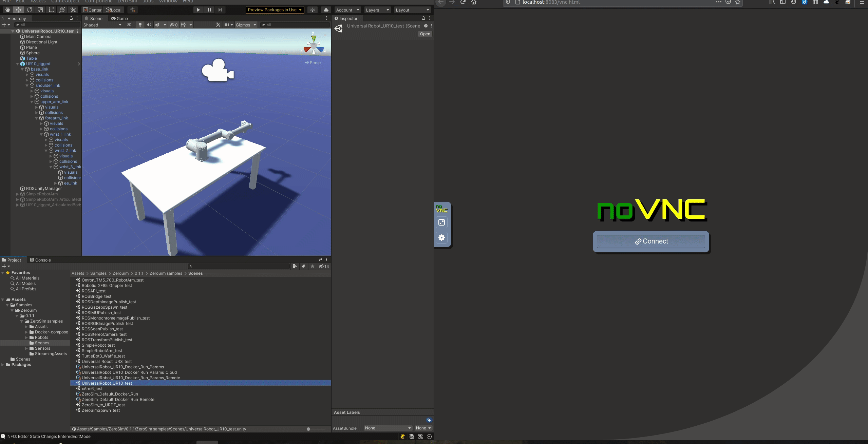Click the Project search field

(239, 266)
